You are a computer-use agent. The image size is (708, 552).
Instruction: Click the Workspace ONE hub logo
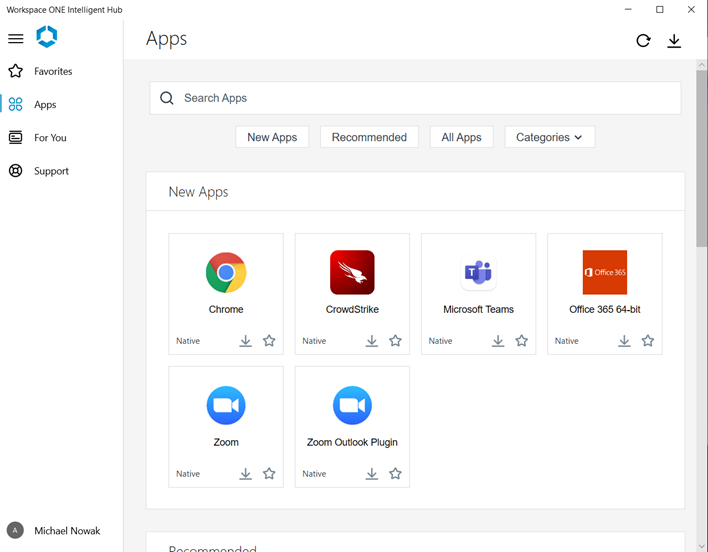click(x=47, y=37)
